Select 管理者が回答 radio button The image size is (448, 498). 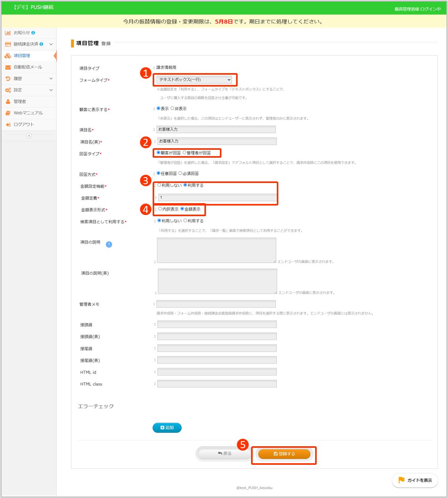[x=185, y=153]
